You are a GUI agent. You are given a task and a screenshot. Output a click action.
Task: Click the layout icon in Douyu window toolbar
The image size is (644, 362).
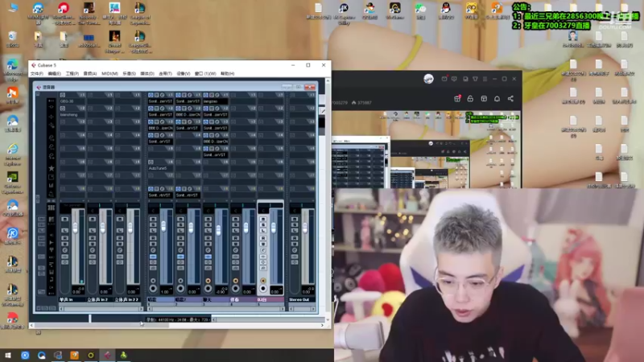[x=484, y=98]
